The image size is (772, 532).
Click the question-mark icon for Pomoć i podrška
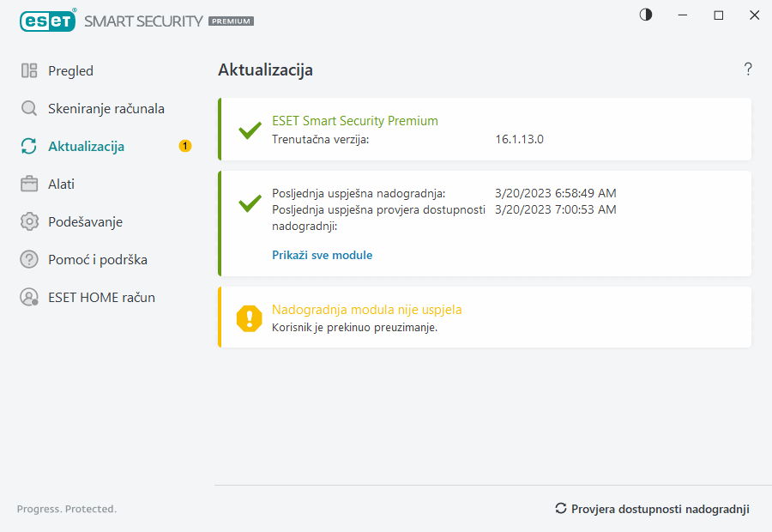[28, 259]
